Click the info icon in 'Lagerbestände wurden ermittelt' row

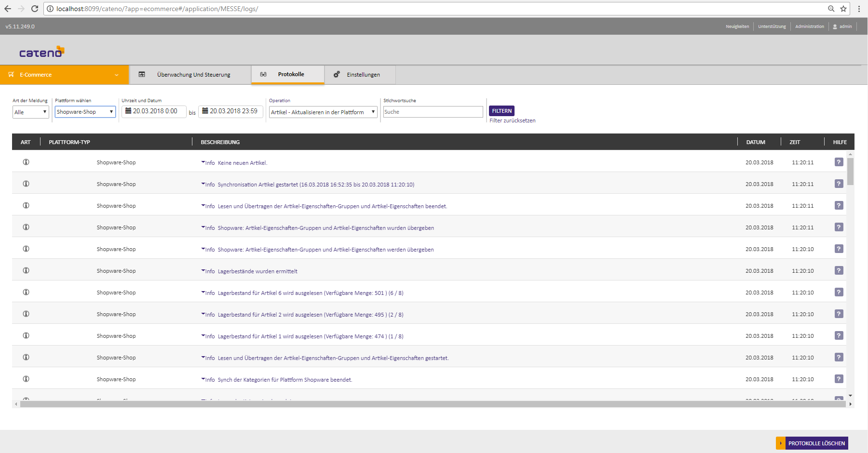click(x=26, y=270)
